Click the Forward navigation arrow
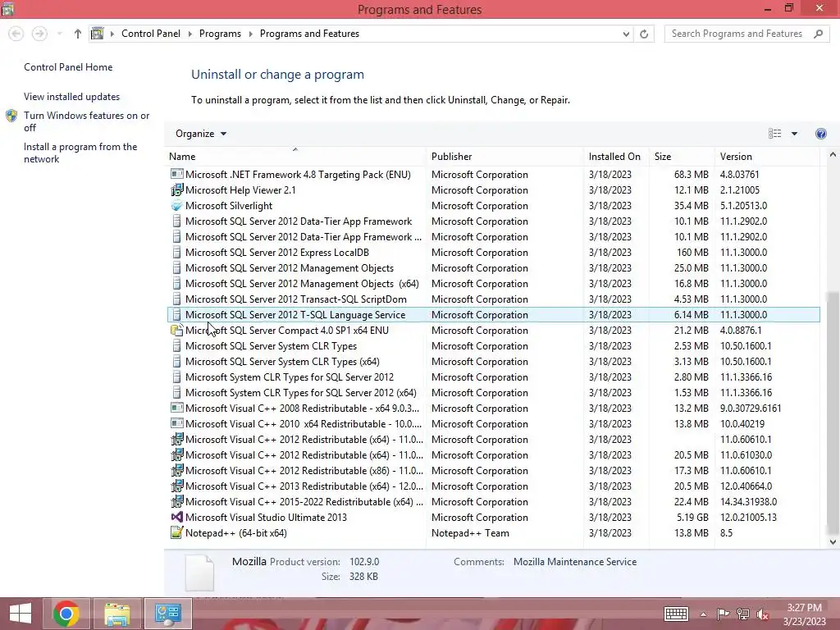The height and width of the screenshot is (630, 840). [x=39, y=34]
